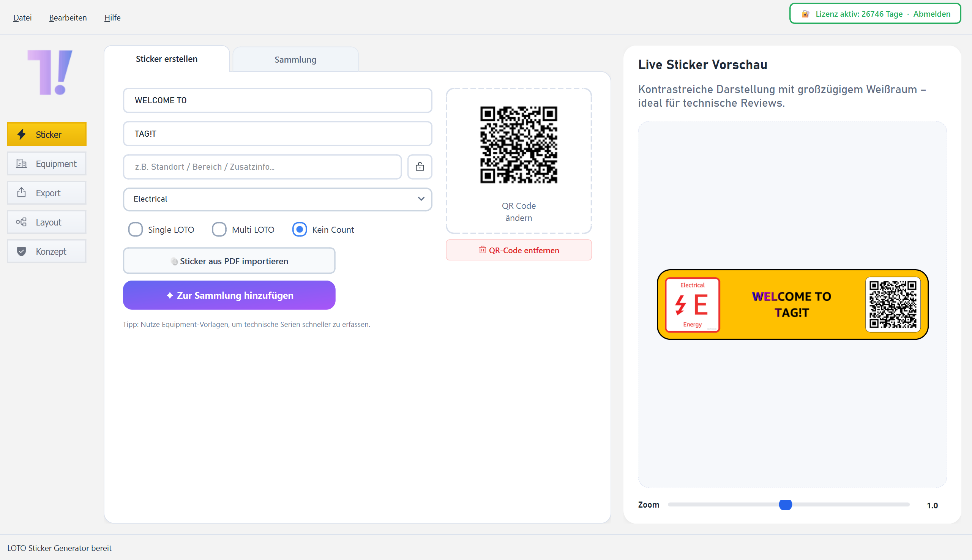Click the Electrical Energy symbol in sticker preview
The image size is (972, 560).
(x=693, y=304)
